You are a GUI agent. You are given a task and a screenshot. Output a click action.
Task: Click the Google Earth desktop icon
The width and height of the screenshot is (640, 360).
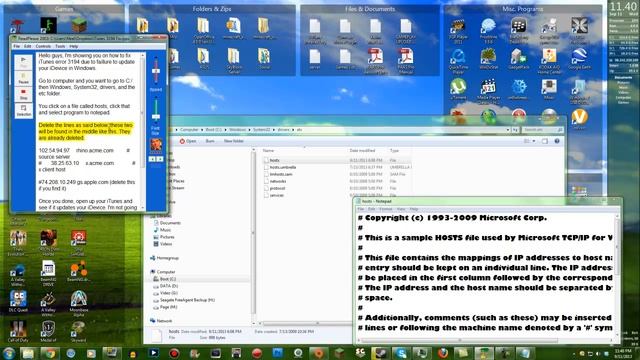pyautogui.click(x=579, y=59)
